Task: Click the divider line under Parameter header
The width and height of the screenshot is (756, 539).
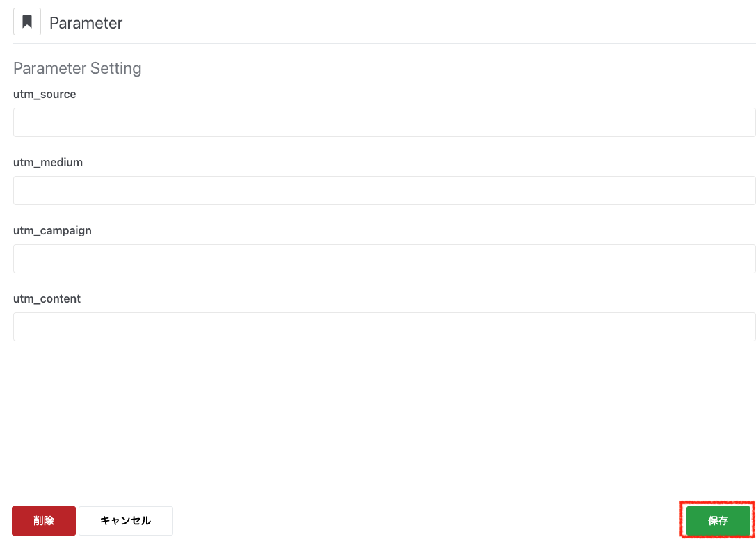Action: (x=384, y=43)
